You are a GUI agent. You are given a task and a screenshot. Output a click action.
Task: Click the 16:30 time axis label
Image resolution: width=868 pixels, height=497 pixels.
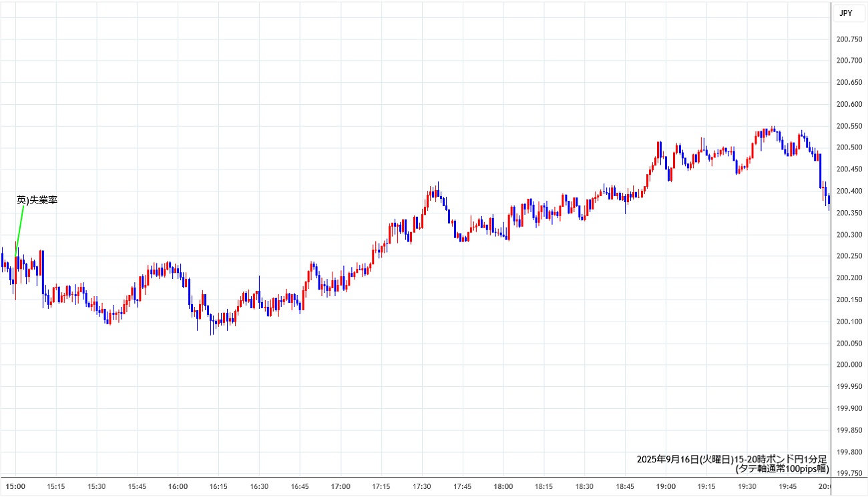coord(259,486)
